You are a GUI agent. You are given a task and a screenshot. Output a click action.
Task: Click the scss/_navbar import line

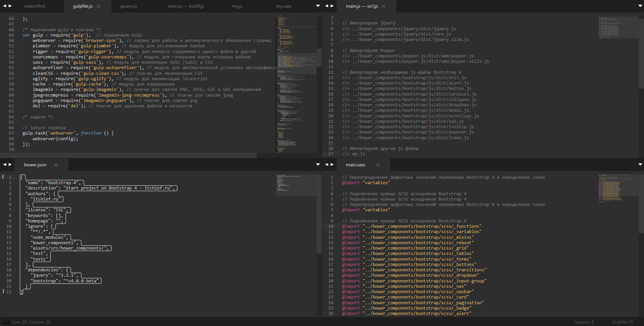(408, 292)
